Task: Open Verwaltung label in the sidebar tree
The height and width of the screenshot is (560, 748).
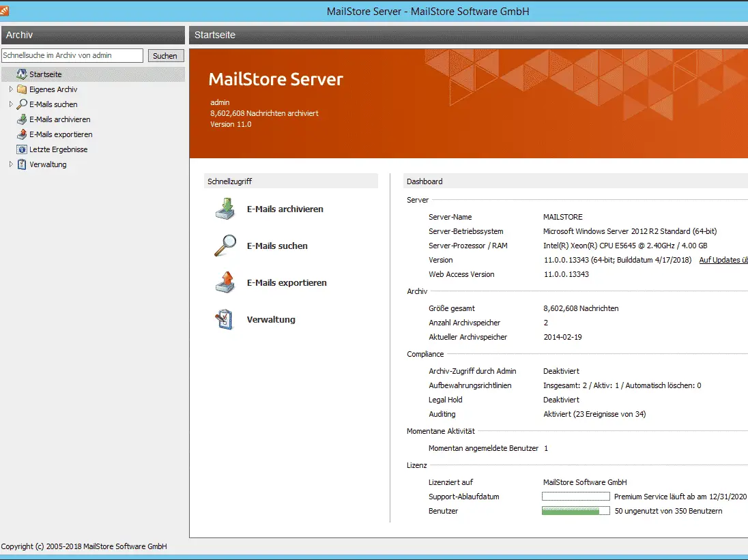Action: click(48, 164)
